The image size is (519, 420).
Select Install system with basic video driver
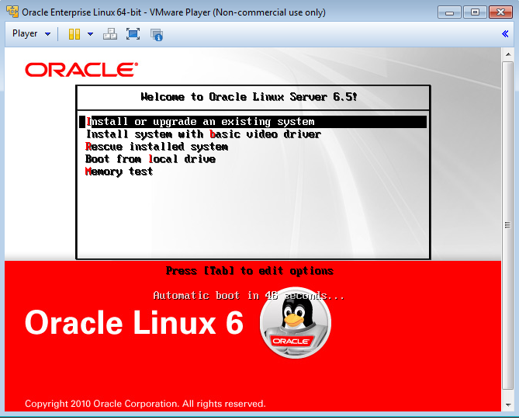pos(203,134)
